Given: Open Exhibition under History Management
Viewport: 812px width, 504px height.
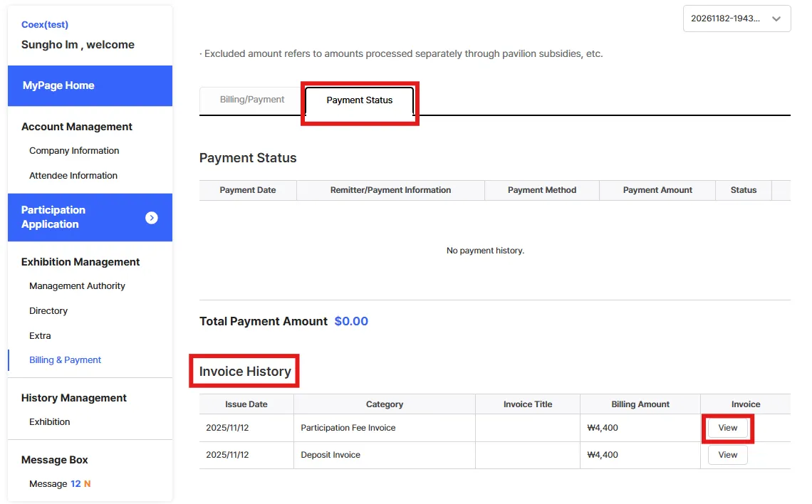Looking at the screenshot, I should coord(50,422).
